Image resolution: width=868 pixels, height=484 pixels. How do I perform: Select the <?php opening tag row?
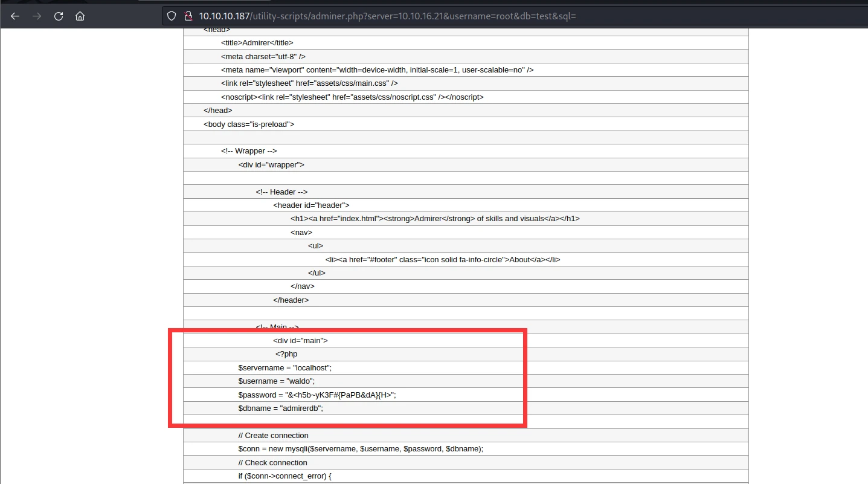click(466, 353)
